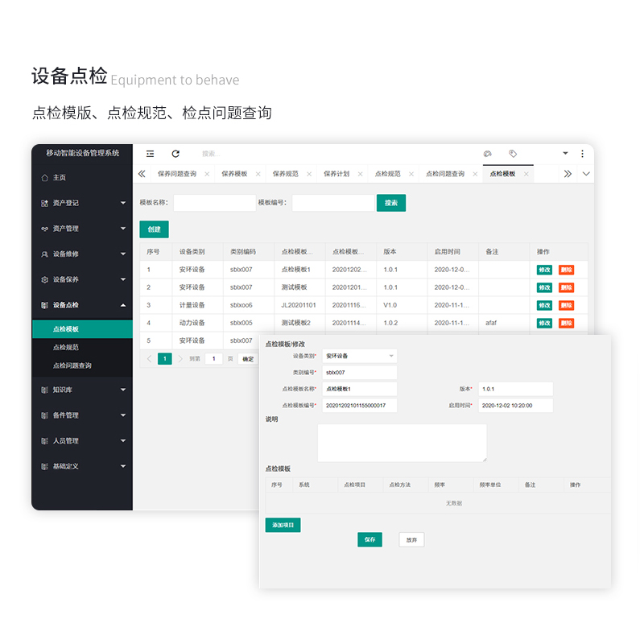Click 删除 for the 测试模板 row
This screenshot has width=644, height=644.
coord(567,287)
